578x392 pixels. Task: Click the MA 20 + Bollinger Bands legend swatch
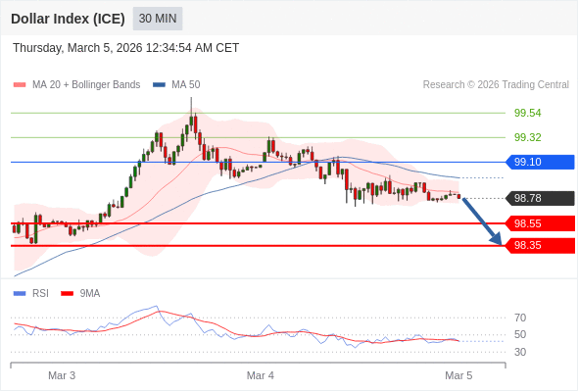coord(20,85)
